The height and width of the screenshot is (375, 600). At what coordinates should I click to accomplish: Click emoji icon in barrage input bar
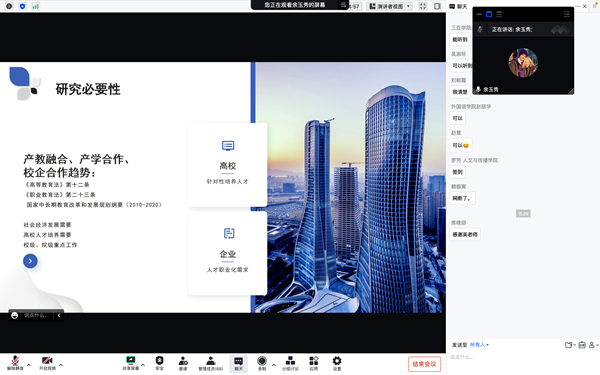(15, 315)
